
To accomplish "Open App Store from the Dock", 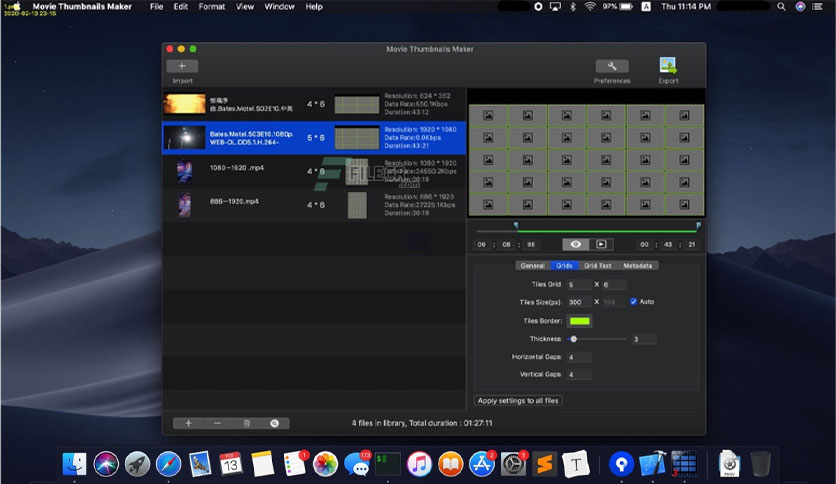I will (481, 464).
